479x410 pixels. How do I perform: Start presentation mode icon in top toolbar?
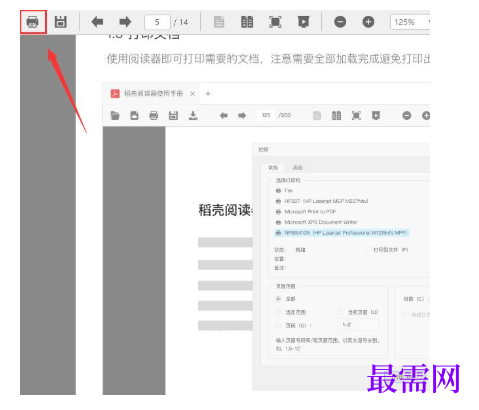[x=303, y=22]
